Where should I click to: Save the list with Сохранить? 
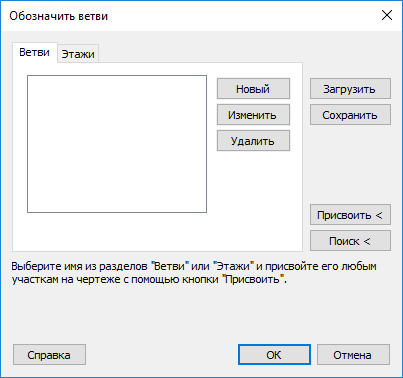coord(350,115)
